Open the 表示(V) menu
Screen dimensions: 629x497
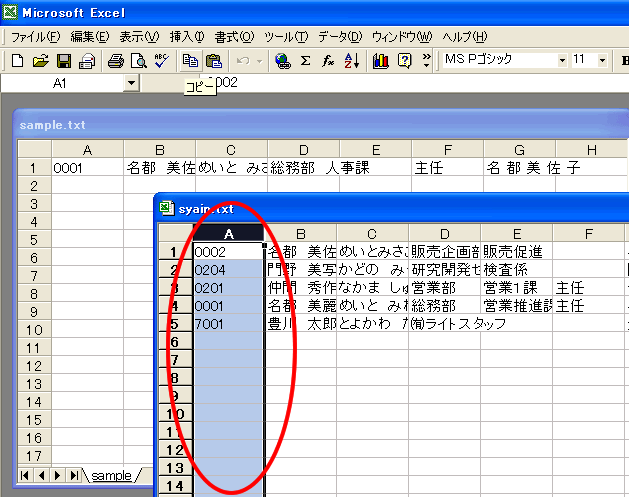[x=139, y=37]
